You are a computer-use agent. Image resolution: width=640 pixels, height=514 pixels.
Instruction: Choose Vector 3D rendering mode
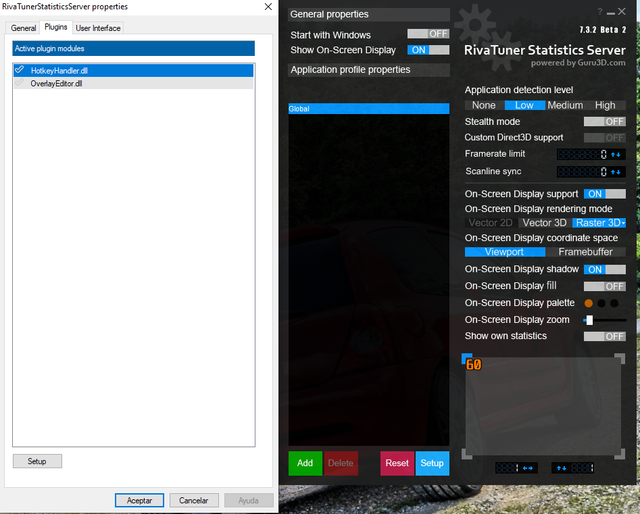(x=544, y=223)
